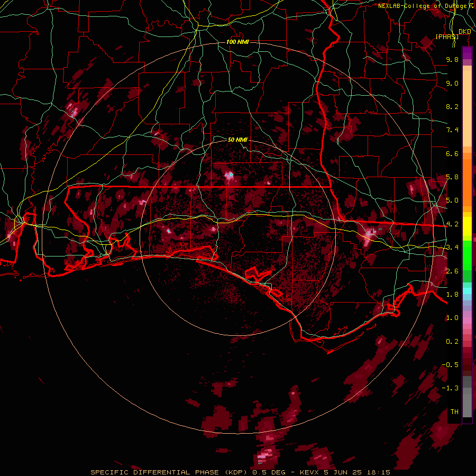476x476 pixels.
Task: Click the DKD product code label
Action: click(x=465, y=32)
